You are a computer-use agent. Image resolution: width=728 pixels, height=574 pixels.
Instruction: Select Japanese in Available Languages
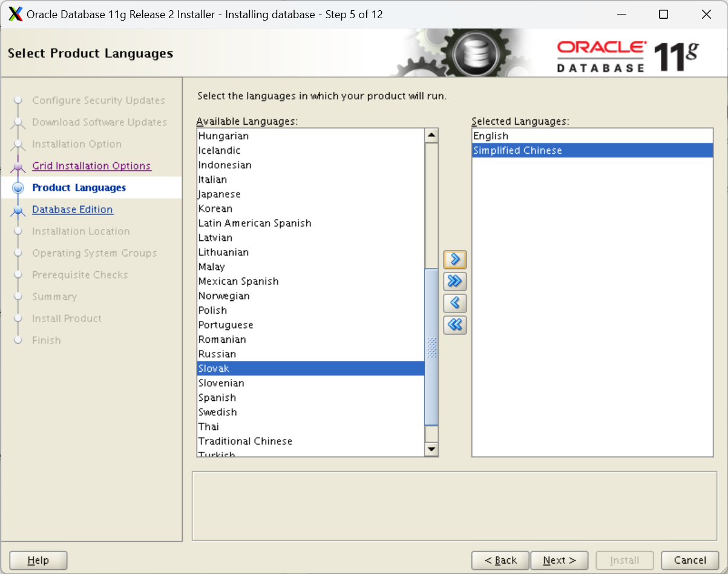pyautogui.click(x=310, y=194)
